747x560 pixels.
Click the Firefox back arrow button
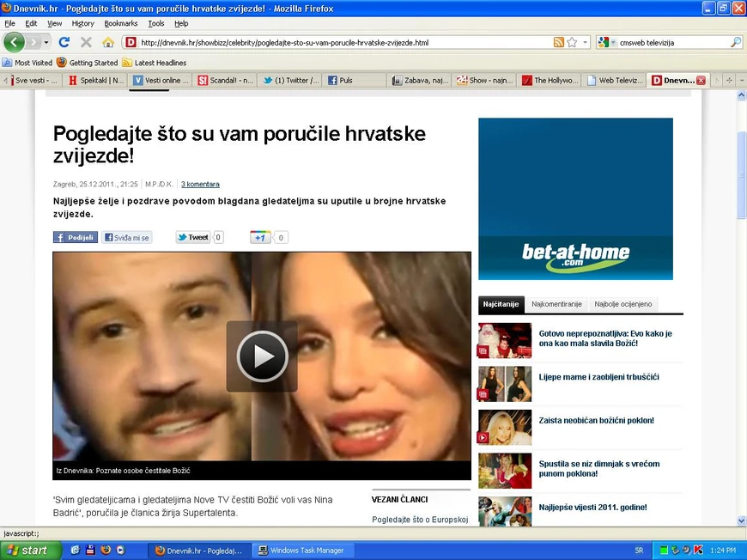tap(14, 42)
